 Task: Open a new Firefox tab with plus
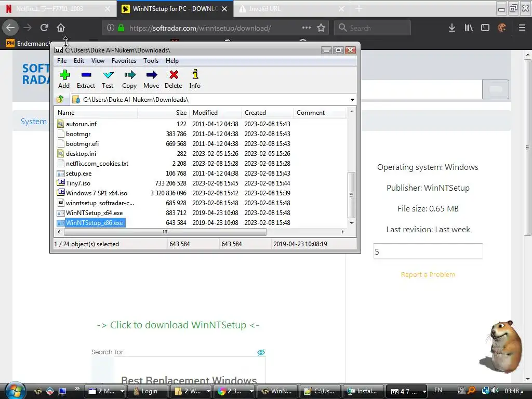pos(359,9)
